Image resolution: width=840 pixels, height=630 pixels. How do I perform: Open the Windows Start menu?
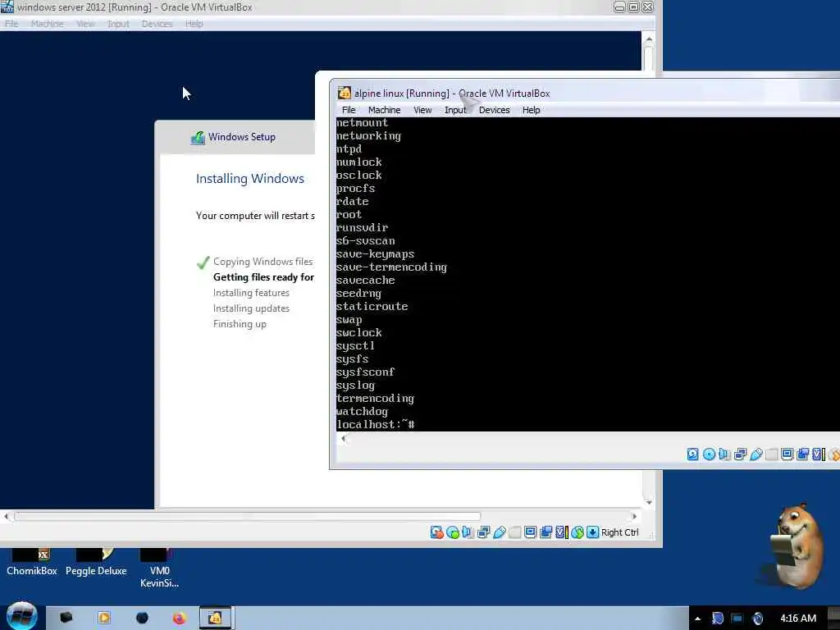(21, 616)
